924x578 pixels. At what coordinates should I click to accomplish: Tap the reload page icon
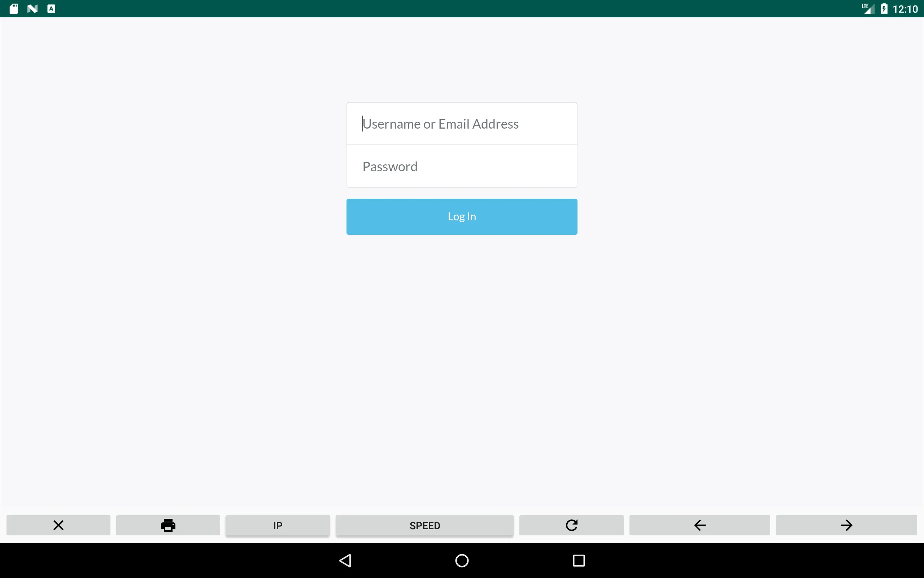pyautogui.click(x=572, y=525)
